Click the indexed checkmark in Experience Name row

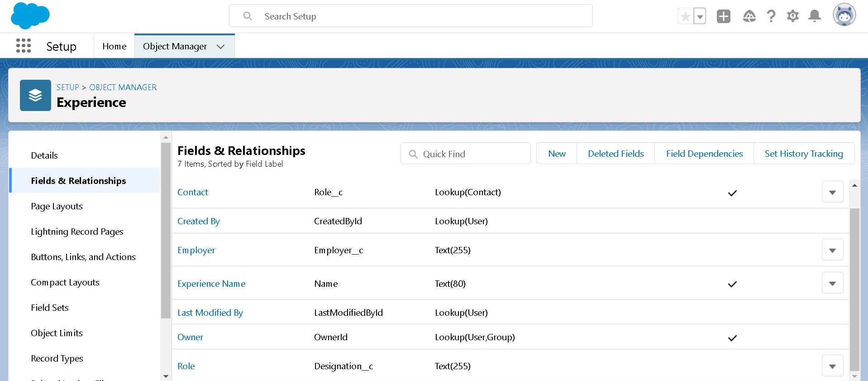pyautogui.click(x=732, y=284)
